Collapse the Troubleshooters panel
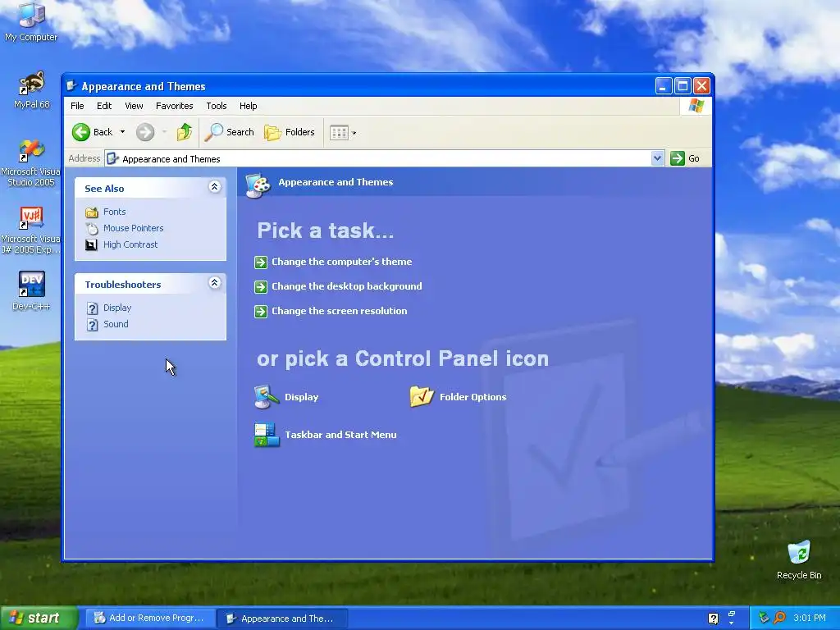Image resolution: width=840 pixels, height=630 pixels. tap(214, 282)
